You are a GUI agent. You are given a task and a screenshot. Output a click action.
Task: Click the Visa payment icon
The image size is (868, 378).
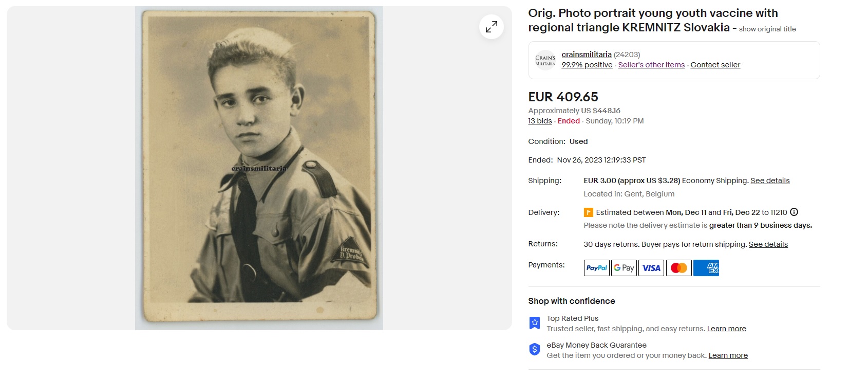(651, 268)
